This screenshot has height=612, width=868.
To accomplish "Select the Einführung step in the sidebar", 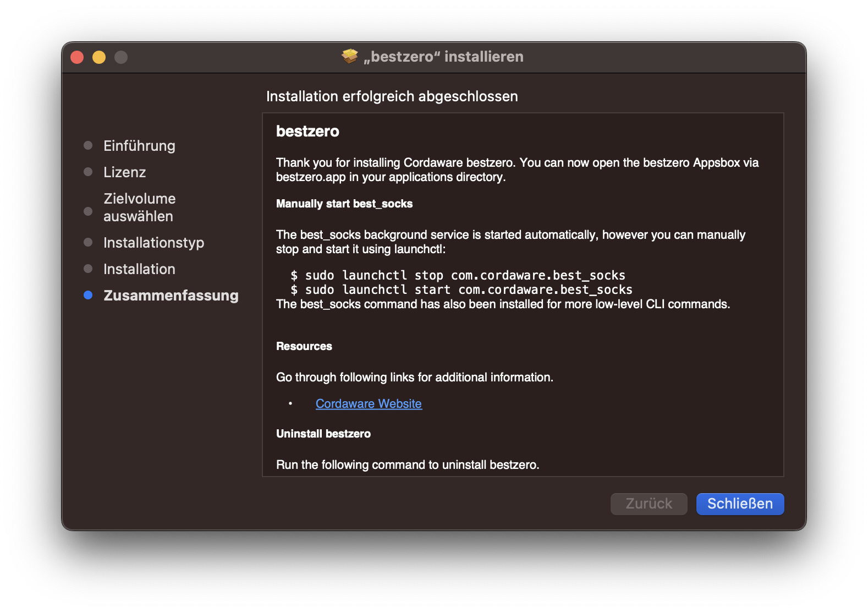I will 139,146.
